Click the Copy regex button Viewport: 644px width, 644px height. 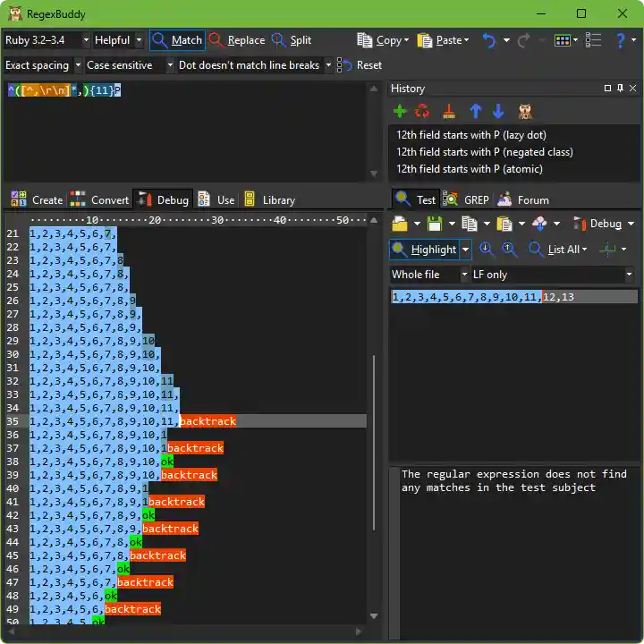pyautogui.click(x=383, y=40)
